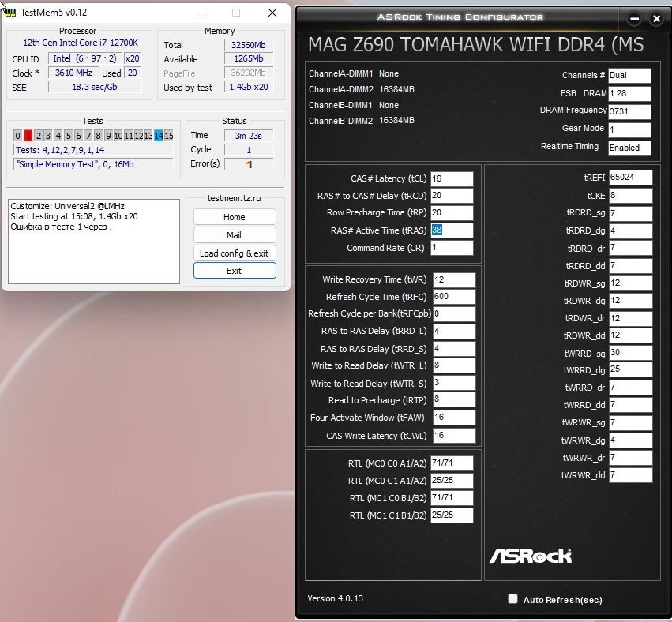Click the FSB : DRAM ratio field

(629, 93)
